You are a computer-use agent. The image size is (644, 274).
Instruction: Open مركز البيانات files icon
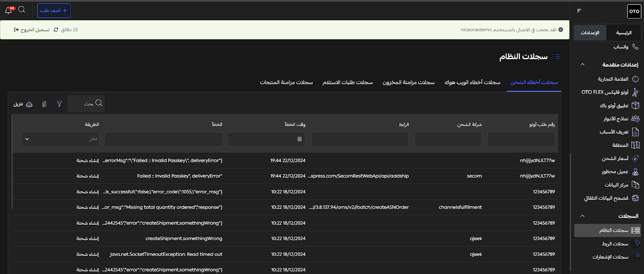pos(636,185)
